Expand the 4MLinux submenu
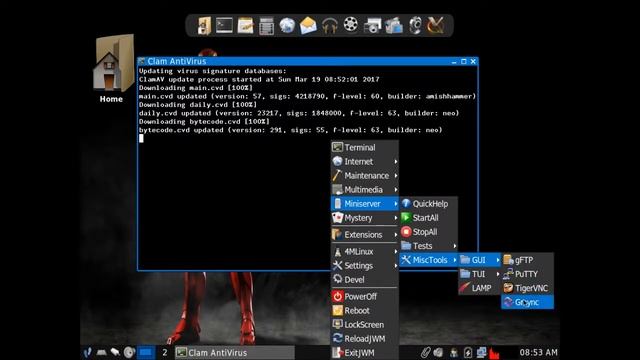This screenshot has height=360, width=640. tap(364, 251)
